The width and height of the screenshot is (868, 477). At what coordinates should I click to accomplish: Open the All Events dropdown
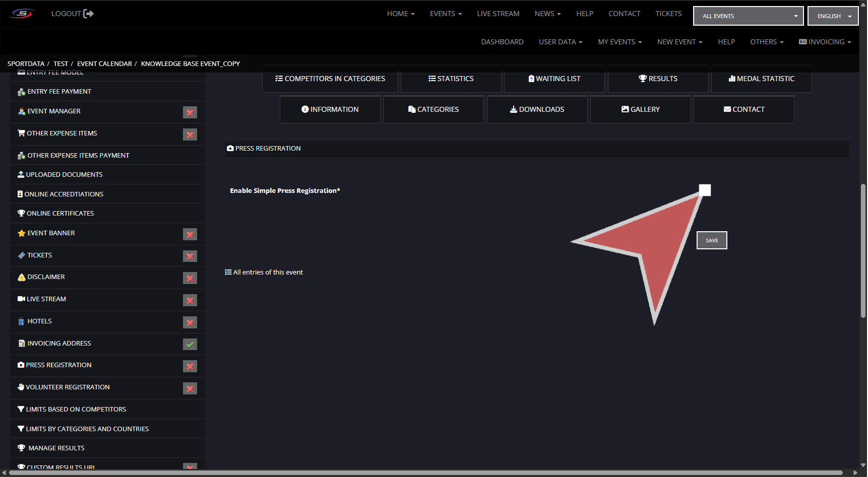coord(748,16)
